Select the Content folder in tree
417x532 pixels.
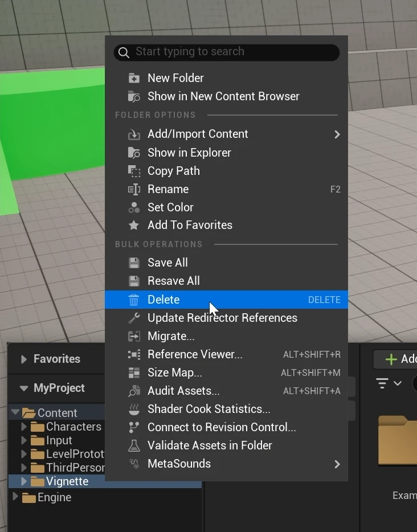57,413
